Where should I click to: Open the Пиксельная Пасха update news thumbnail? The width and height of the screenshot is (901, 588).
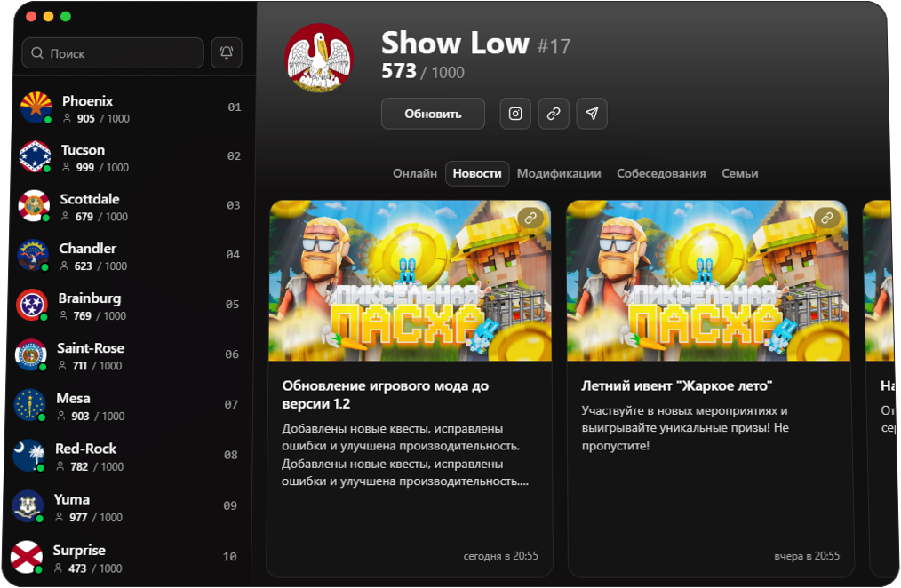click(410, 281)
